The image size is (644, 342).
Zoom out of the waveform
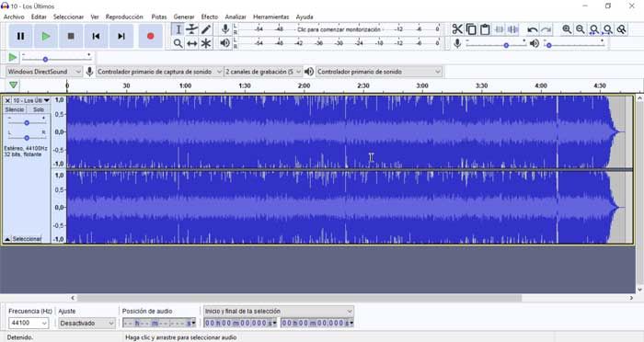coord(581,29)
